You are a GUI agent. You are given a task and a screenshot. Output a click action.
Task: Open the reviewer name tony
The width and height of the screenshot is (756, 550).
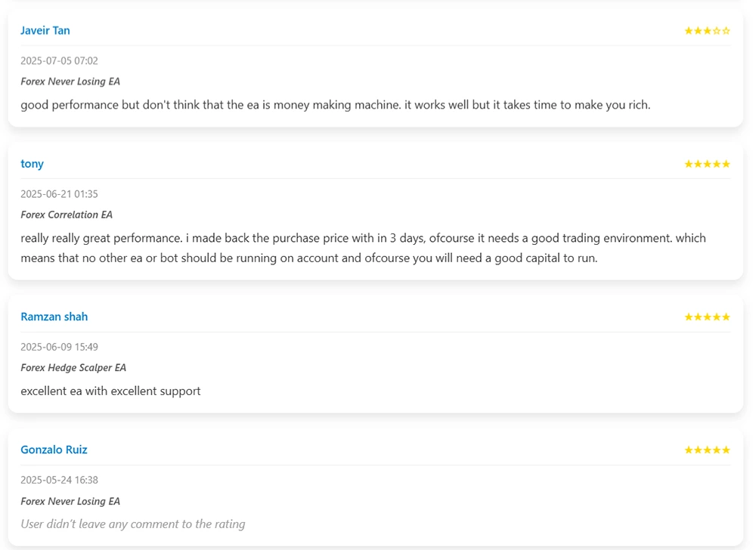(33, 164)
